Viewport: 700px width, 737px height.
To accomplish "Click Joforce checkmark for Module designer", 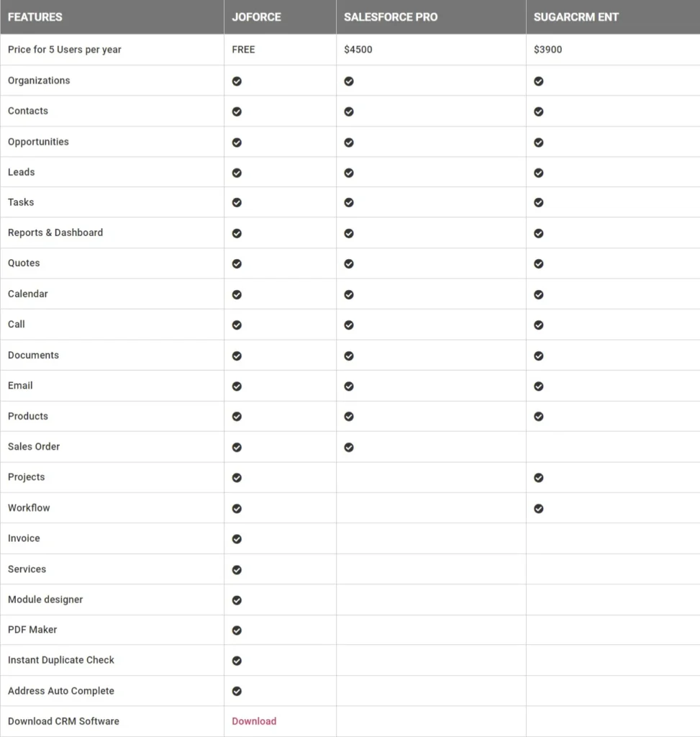I will [237, 600].
